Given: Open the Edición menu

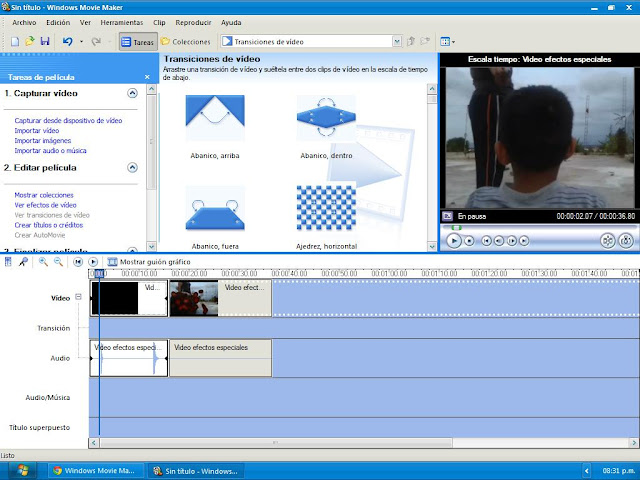Looking at the screenshot, I should tap(58, 22).
